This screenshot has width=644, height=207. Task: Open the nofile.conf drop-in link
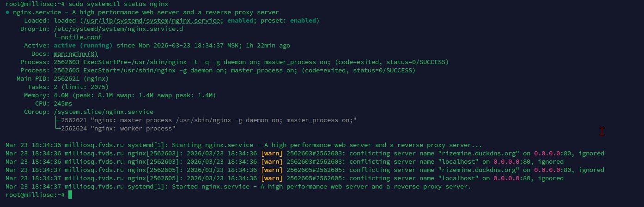[81, 37]
